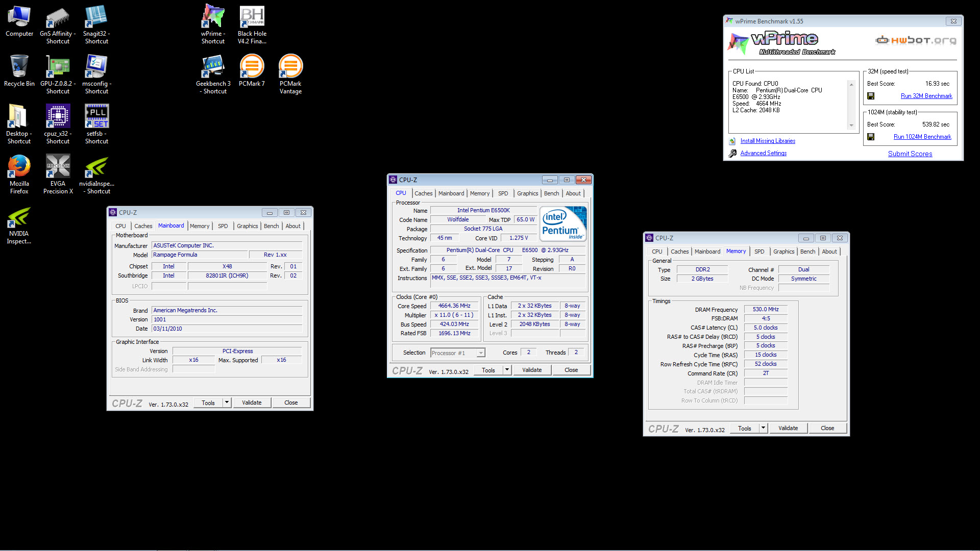The height and width of the screenshot is (551, 980).
Task: Click the Rampage Formula model field
Action: 199,255
